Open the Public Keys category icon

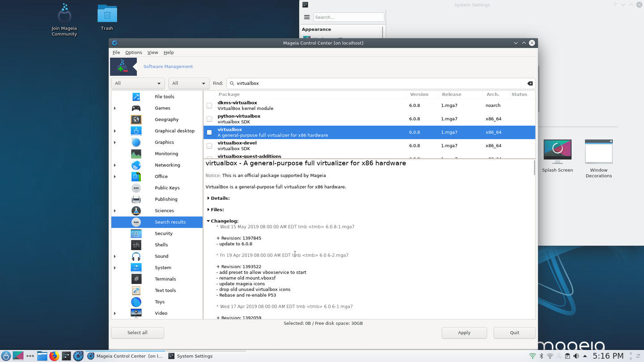point(136,188)
